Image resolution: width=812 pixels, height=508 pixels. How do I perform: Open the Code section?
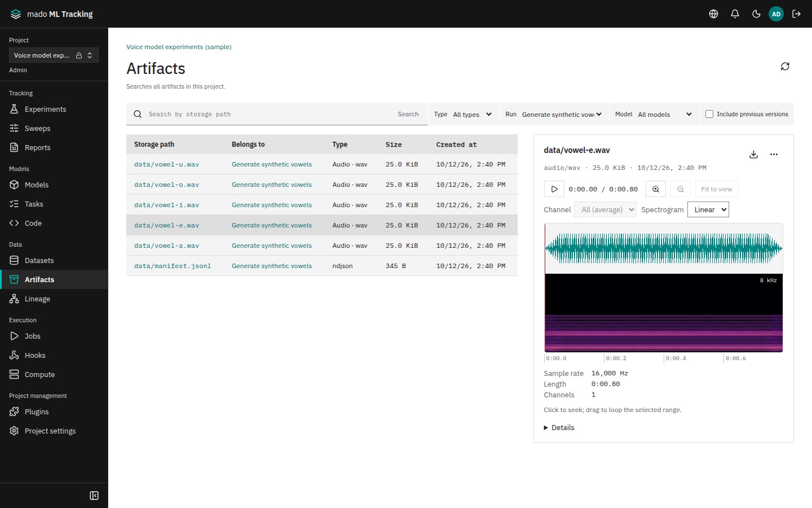coord(54,224)
